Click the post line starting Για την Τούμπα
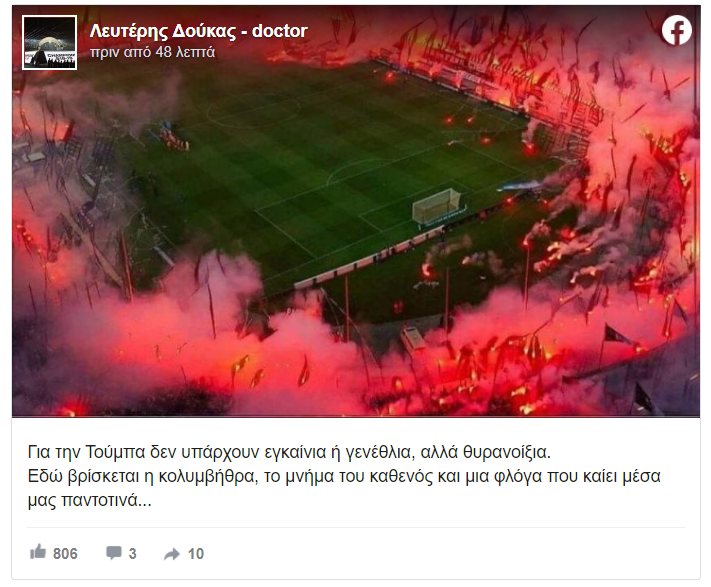 tap(289, 452)
